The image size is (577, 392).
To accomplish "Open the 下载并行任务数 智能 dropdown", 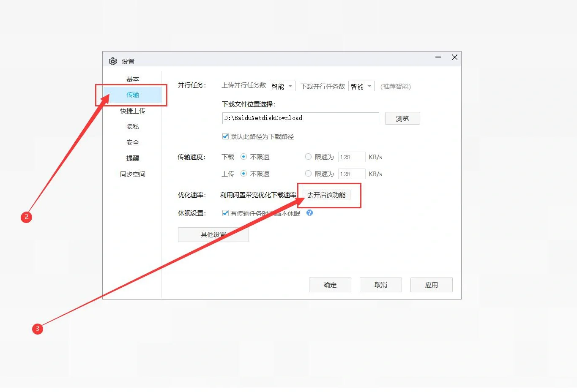I will tap(361, 86).
